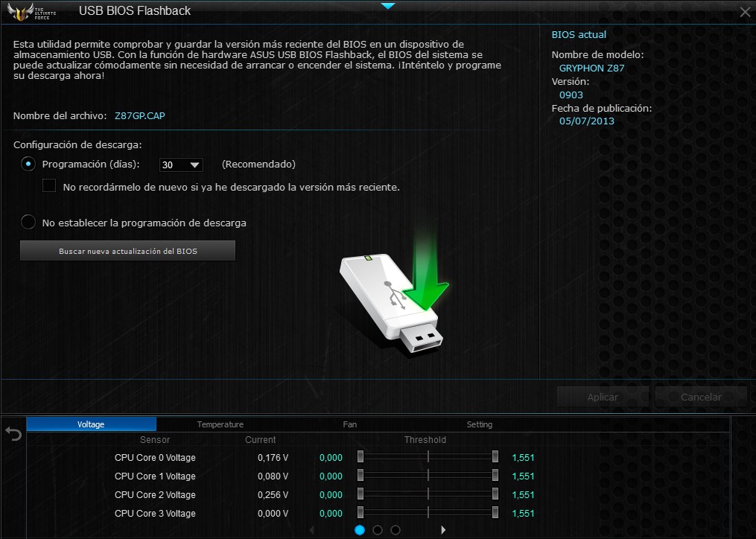
Task: Click the BIOS actual heading
Action: tap(579, 35)
